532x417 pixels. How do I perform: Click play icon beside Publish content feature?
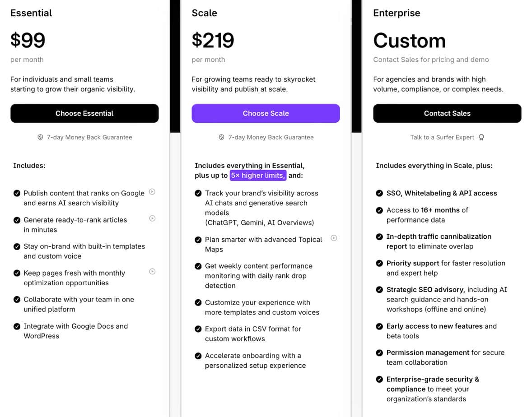tap(152, 192)
